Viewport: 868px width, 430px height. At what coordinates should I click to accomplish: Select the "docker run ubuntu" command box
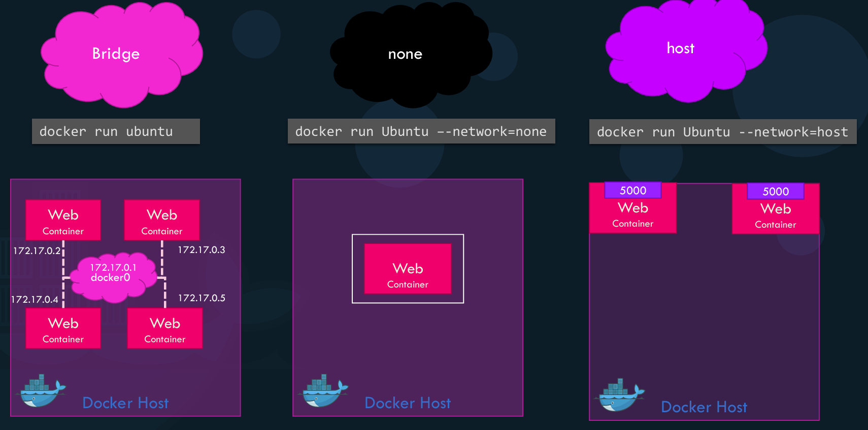tap(116, 131)
